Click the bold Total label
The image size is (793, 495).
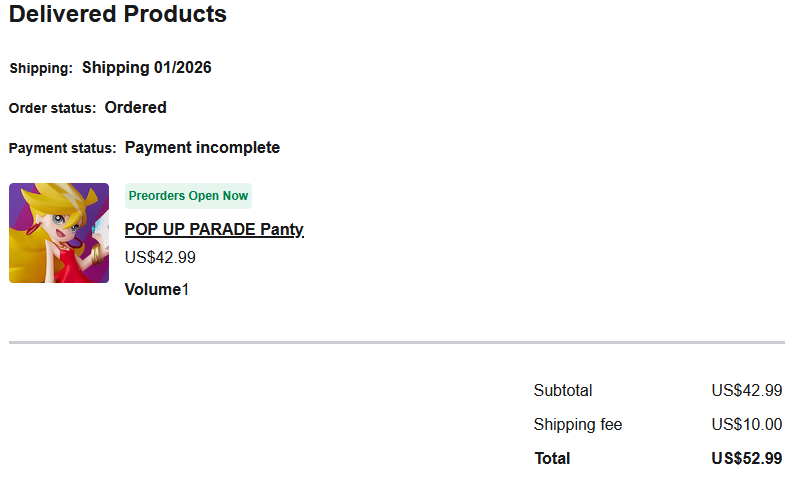[x=552, y=459]
